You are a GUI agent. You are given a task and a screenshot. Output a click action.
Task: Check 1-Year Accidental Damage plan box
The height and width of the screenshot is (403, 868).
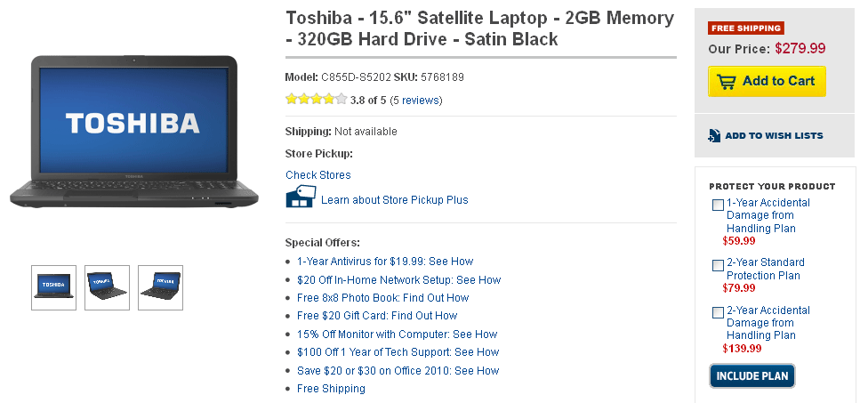tap(718, 206)
